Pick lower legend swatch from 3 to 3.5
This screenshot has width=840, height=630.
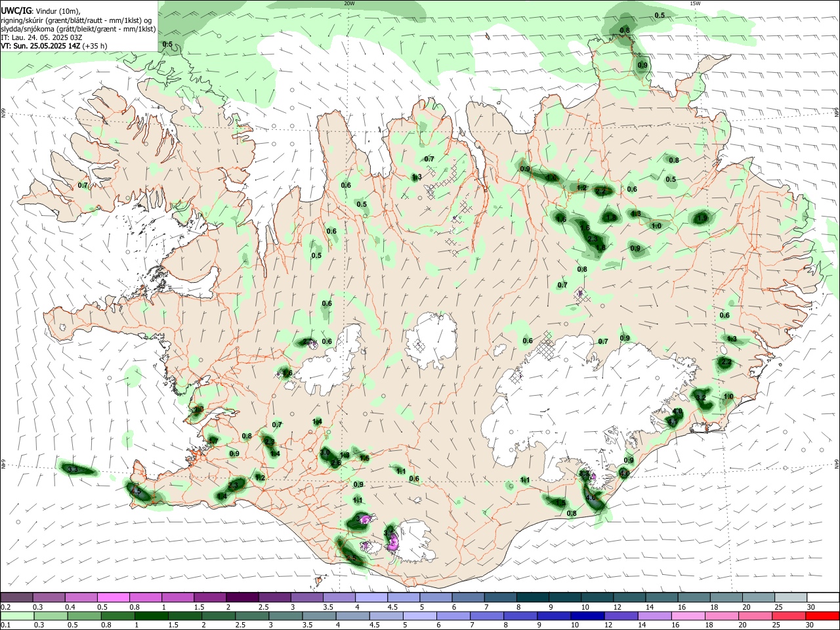click(x=285, y=616)
